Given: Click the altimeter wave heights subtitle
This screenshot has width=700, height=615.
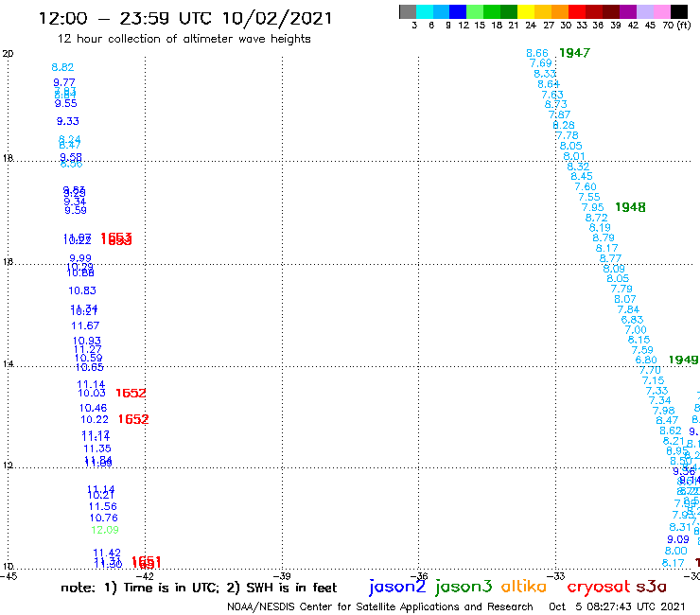Looking at the screenshot, I should tap(184, 39).
